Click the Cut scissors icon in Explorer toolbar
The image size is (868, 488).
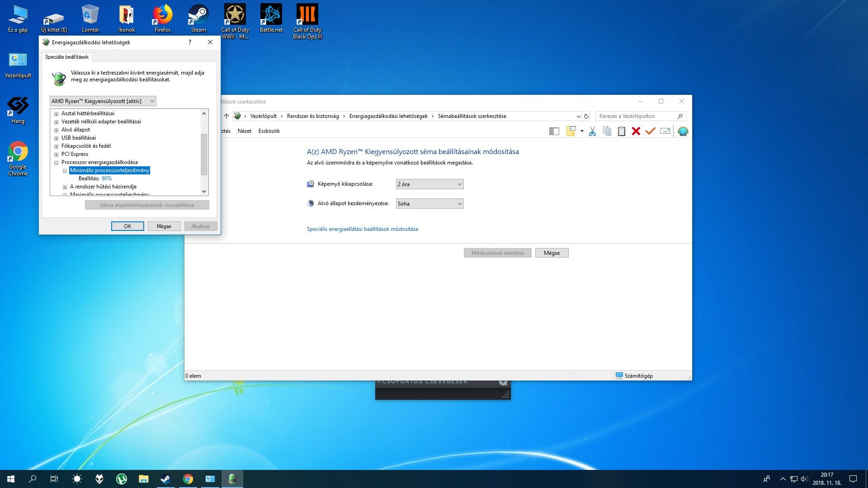pos(592,131)
